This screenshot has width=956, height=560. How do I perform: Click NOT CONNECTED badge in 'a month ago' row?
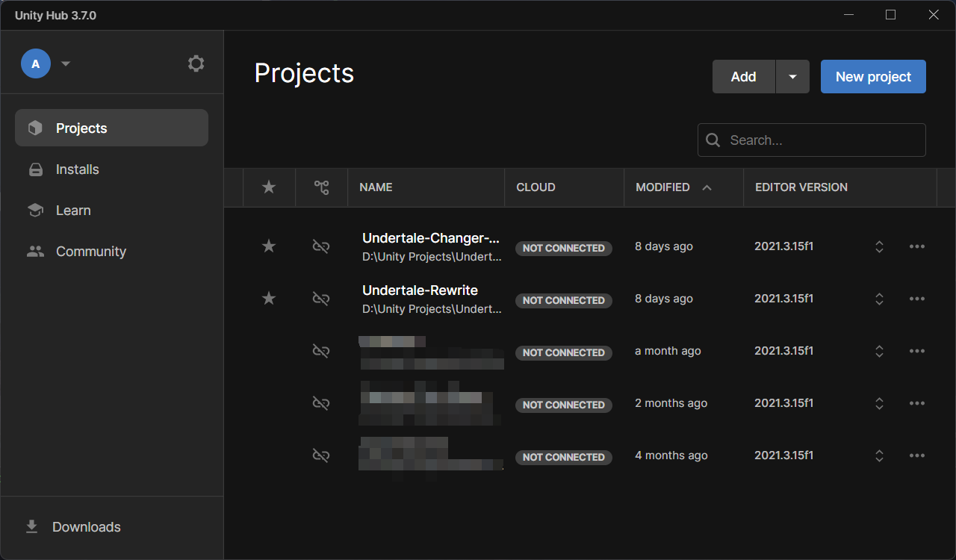[564, 352]
